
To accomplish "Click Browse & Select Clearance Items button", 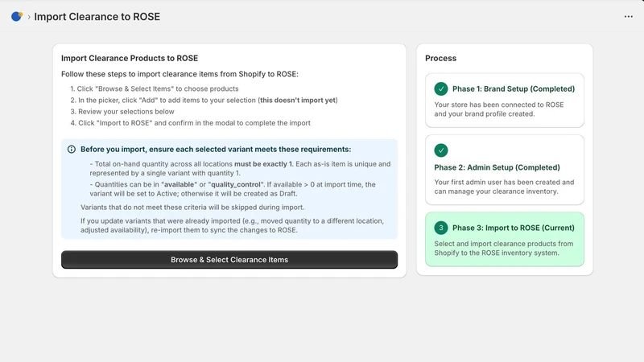I will pos(229,259).
